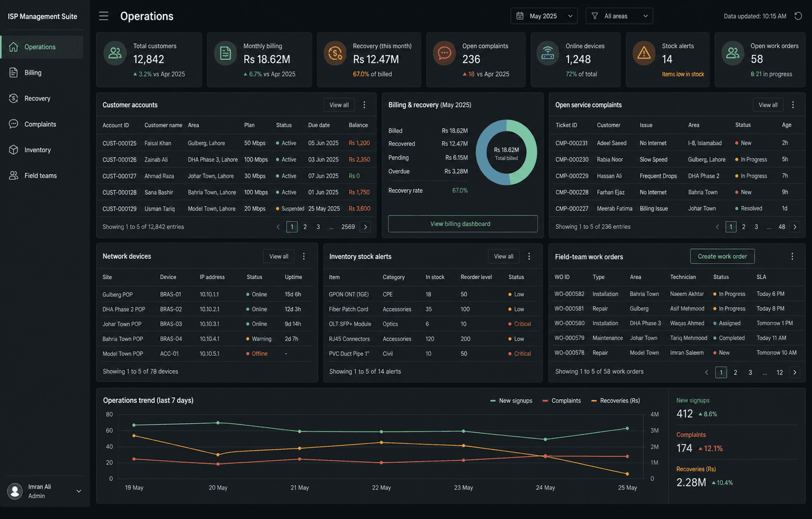The image size is (812, 519).
Task: Open the All areas filter dropdown
Action: click(619, 16)
